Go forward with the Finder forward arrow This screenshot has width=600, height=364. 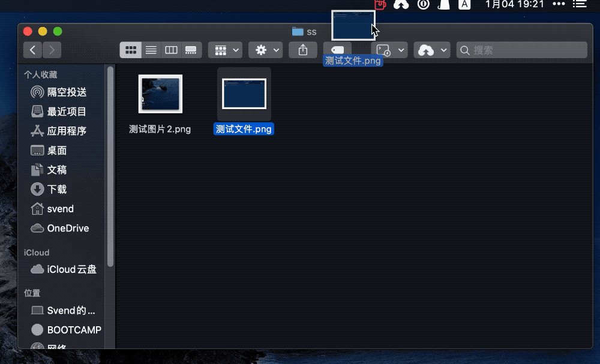52,50
